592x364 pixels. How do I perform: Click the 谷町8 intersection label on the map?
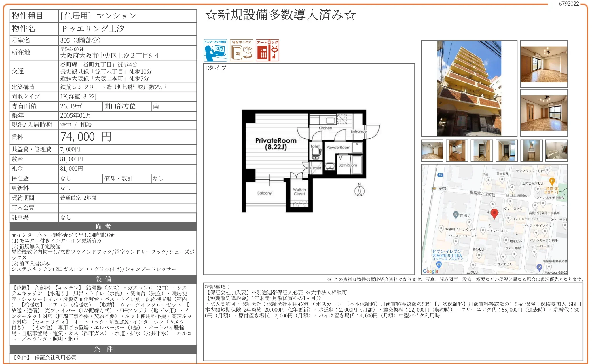click(442, 188)
